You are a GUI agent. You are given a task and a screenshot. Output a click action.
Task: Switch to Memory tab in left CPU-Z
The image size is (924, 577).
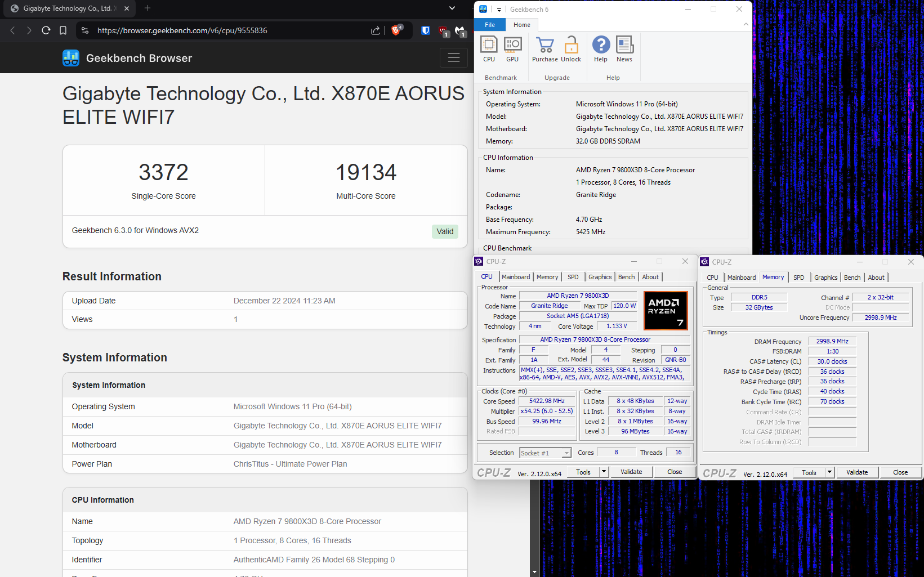pos(547,277)
